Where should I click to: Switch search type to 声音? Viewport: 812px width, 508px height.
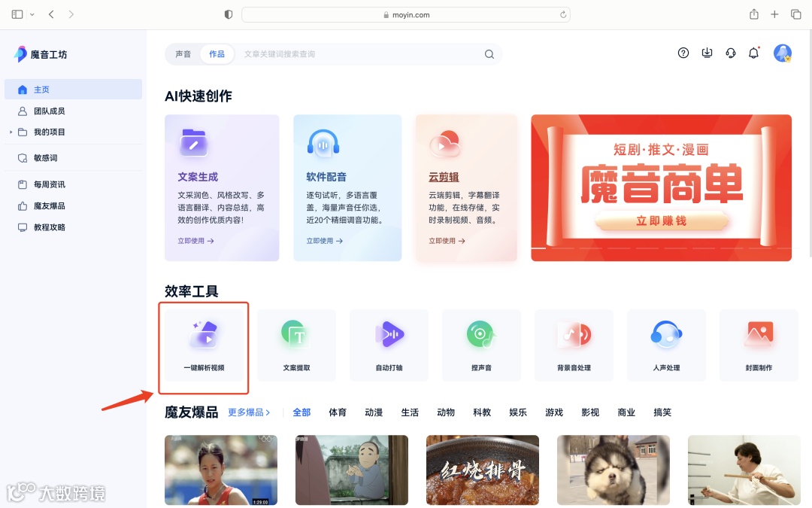183,53
